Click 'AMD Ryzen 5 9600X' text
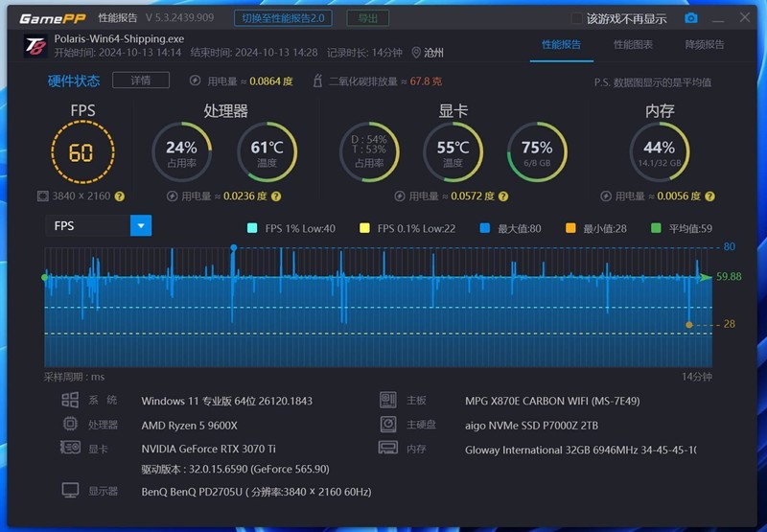This screenshot has width=767, height=532. click(189, 426)
